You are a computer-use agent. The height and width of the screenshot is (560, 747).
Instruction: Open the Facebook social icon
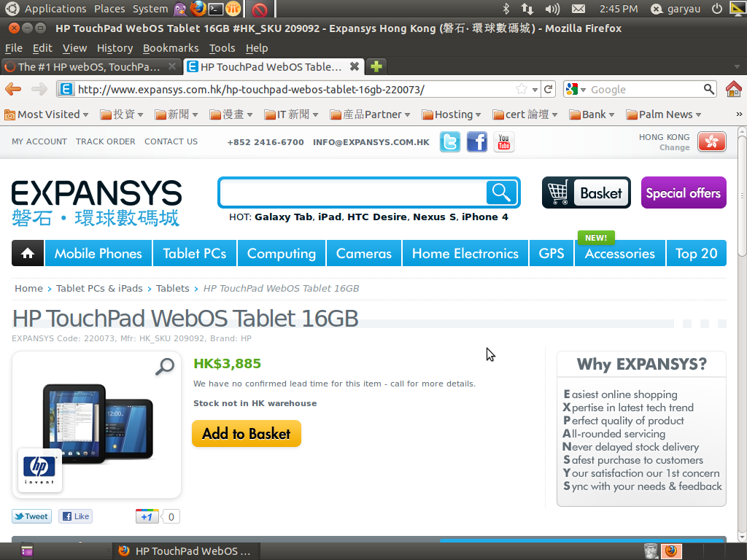[x=477, y=142]
